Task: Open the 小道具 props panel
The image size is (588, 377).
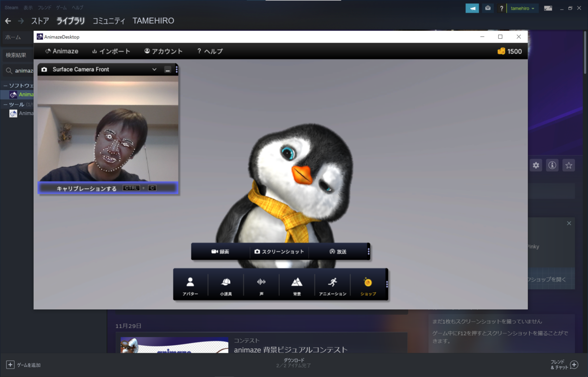Action: pyautogui.click(x=226, y=287)
